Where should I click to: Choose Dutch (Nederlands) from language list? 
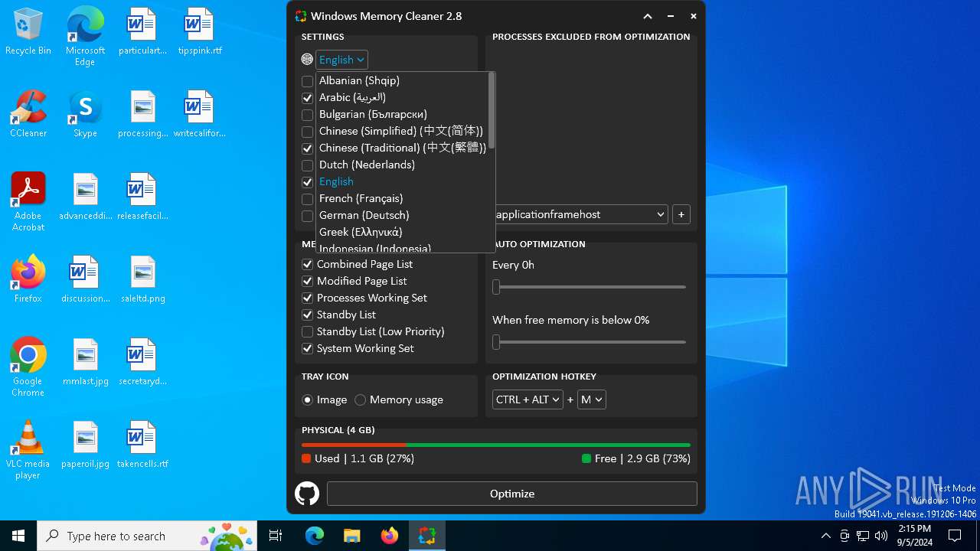click(367, 165)
